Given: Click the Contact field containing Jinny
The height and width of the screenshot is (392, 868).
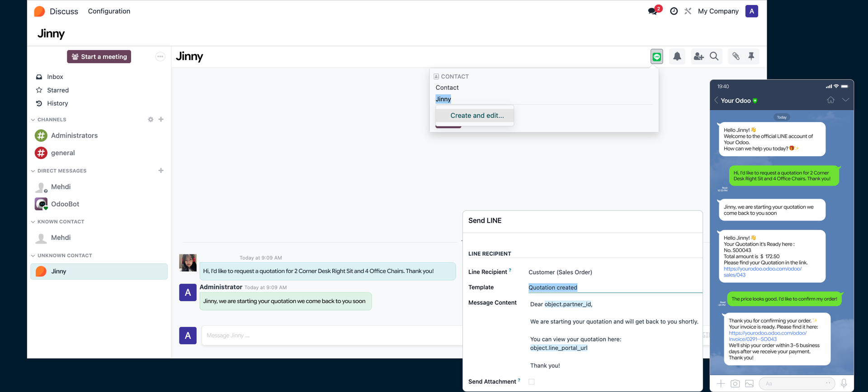Looking at the screenshot, I should (x=544, y=99).
